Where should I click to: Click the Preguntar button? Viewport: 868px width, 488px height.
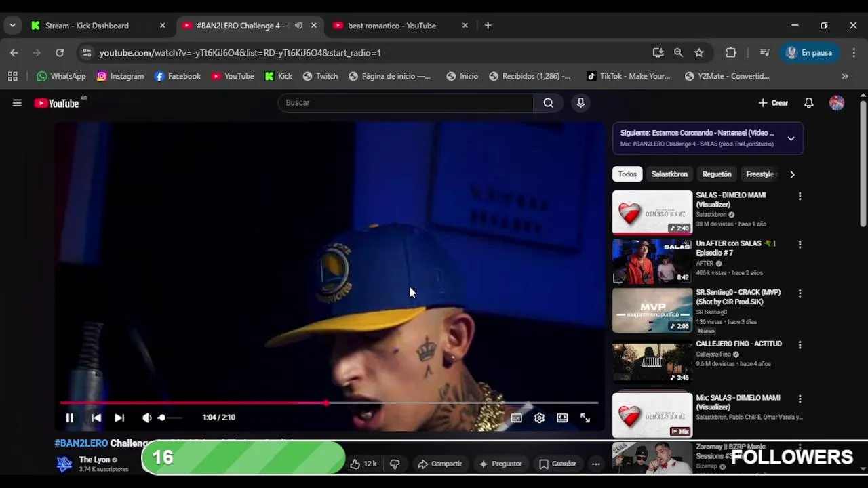(x=500, y=464)
